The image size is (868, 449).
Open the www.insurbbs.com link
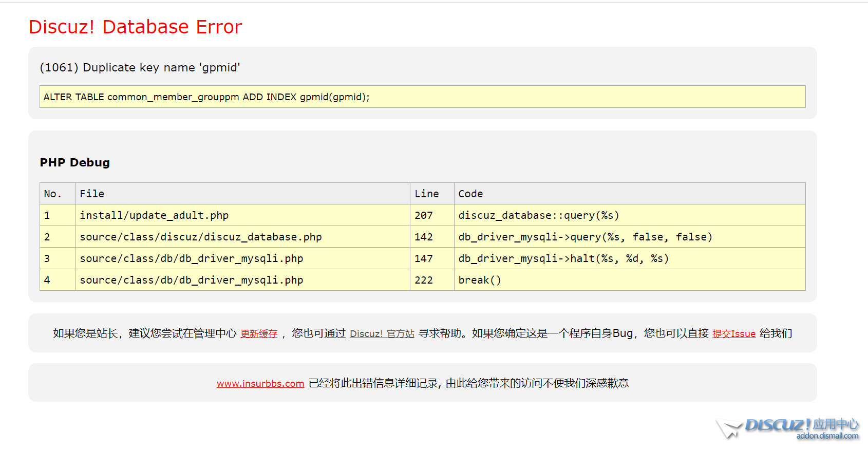pos(260,383)
